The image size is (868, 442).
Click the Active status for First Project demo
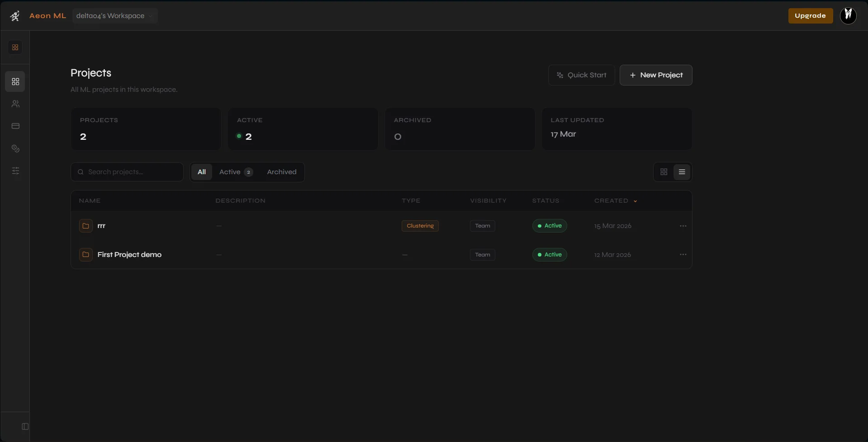click(549, 255)
